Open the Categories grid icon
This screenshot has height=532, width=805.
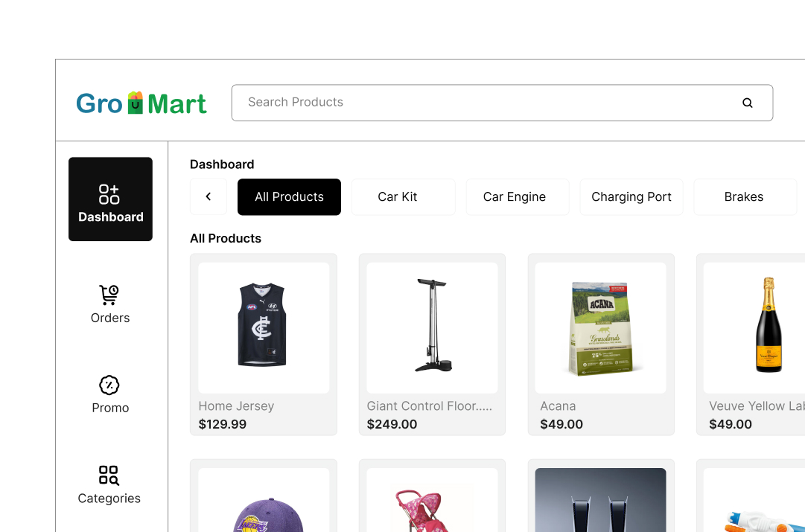click(109, 475)
